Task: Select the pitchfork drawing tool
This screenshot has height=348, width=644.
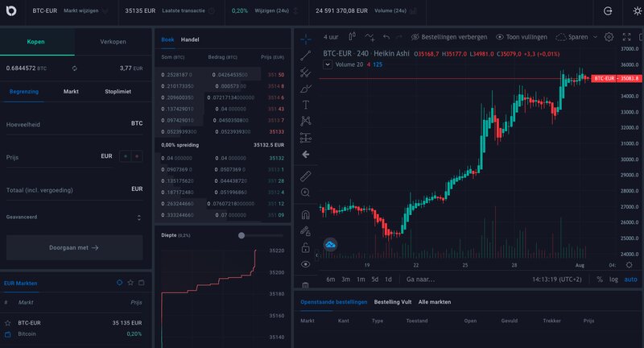Action: 306,72
